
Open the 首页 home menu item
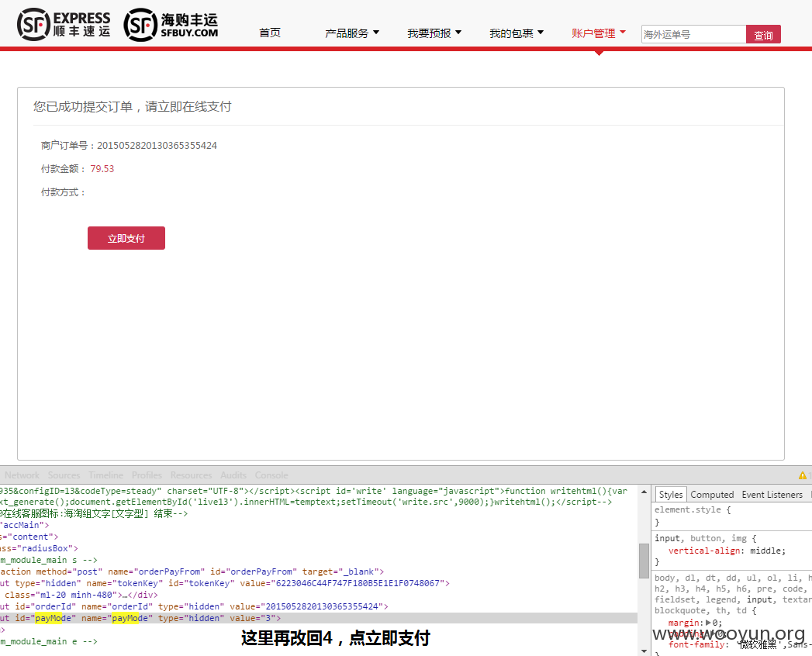(x=270, y=33)
